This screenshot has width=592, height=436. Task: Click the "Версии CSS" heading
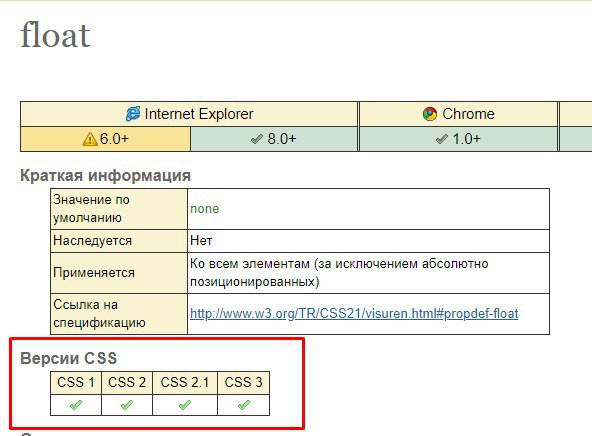coord(68,358)
